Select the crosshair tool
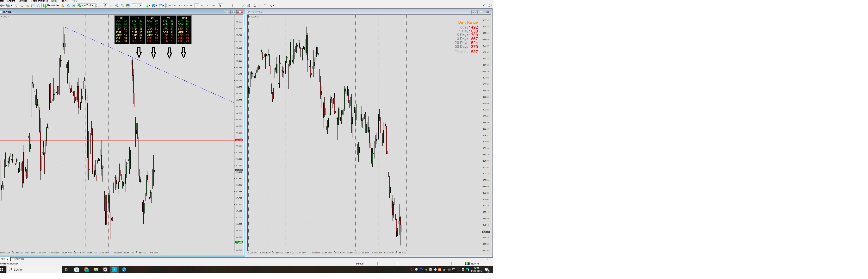This screenshot has width=868, height=279. point(226,6)
